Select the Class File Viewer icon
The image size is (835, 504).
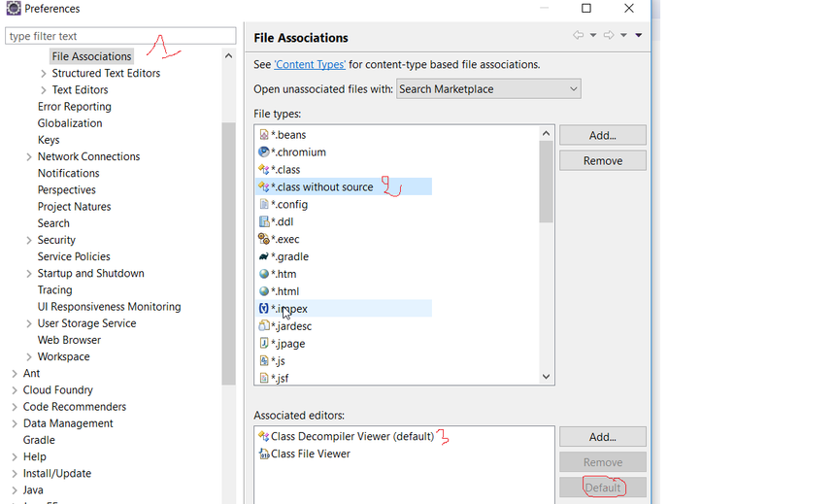[x=264, y=454]
